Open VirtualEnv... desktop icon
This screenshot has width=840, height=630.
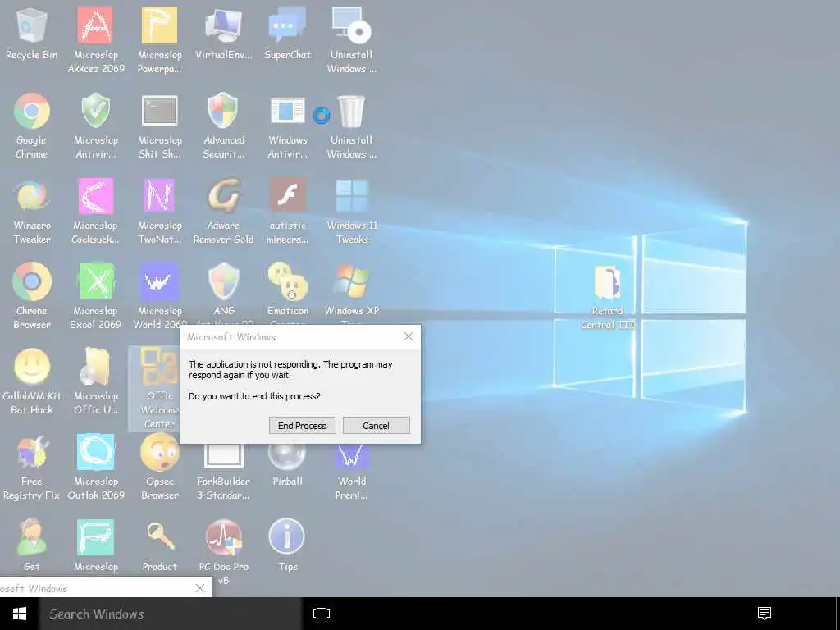(x=223, y=25)
